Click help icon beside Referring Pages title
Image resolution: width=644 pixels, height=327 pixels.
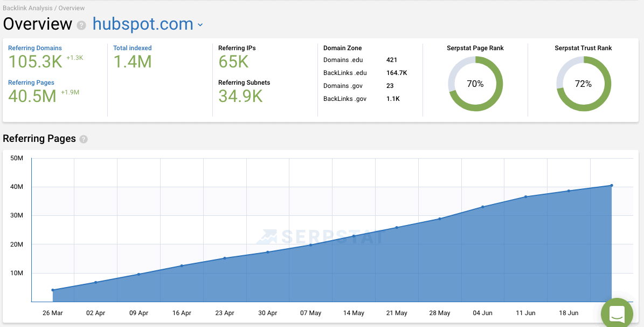[x=84, y=139]
